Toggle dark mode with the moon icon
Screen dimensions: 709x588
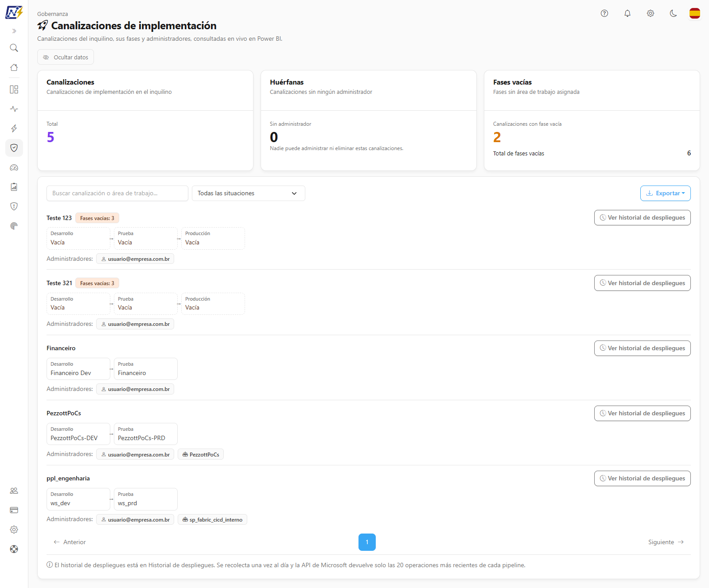(x=674, y=13)
